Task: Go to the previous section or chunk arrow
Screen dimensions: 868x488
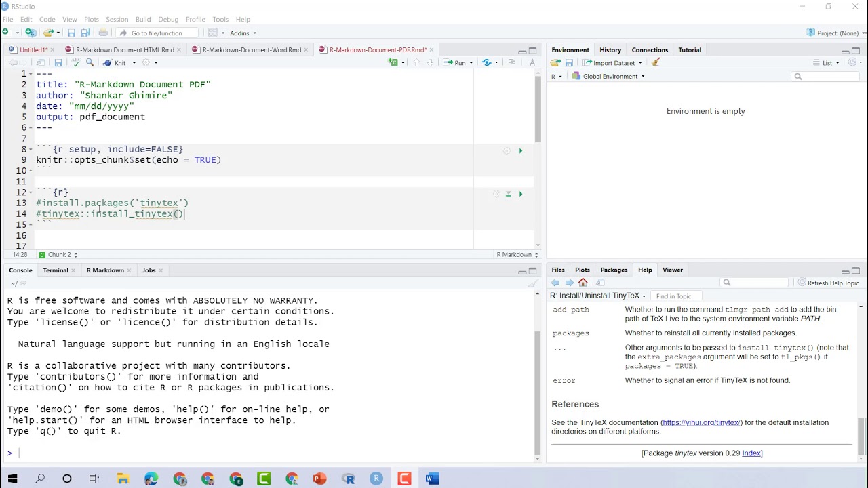Action: [x=416, y=62]
